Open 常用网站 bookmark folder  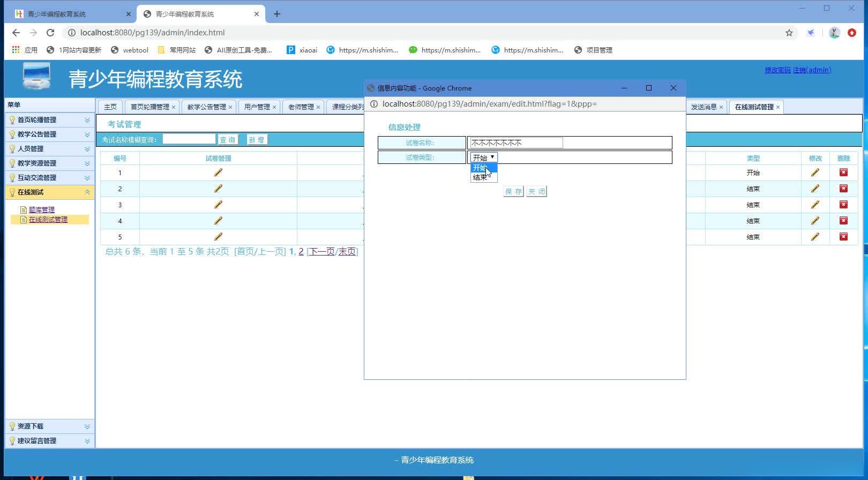point(177,50)
